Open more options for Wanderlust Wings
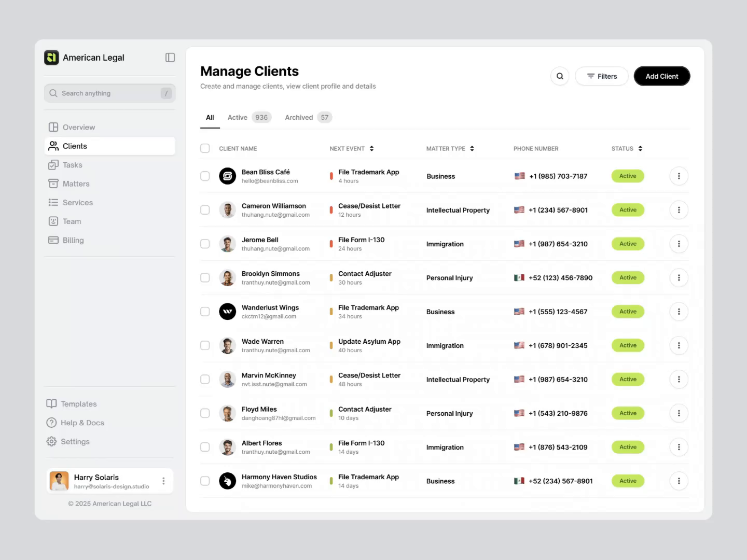747x560 pixels. pos(679,312)
